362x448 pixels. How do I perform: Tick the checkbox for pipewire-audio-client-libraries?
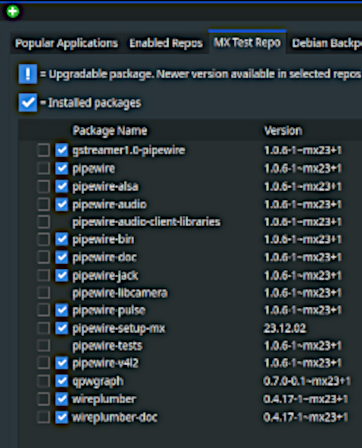(44, 222)
